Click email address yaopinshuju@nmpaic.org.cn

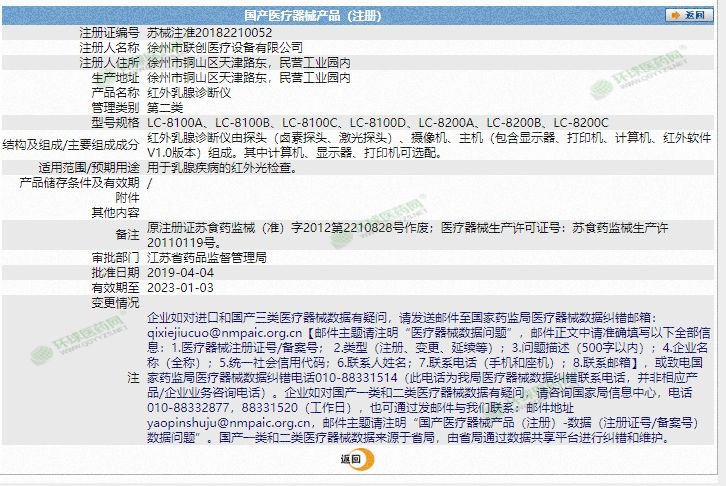pyautogui.click(x=229, y=423)
